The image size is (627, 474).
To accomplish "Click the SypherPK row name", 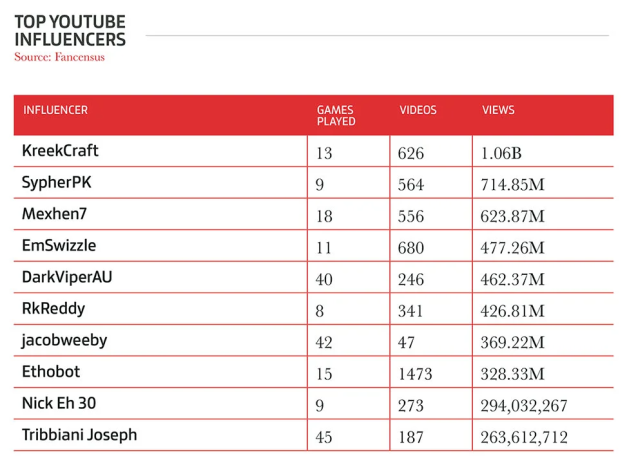I will coord(56,183).
